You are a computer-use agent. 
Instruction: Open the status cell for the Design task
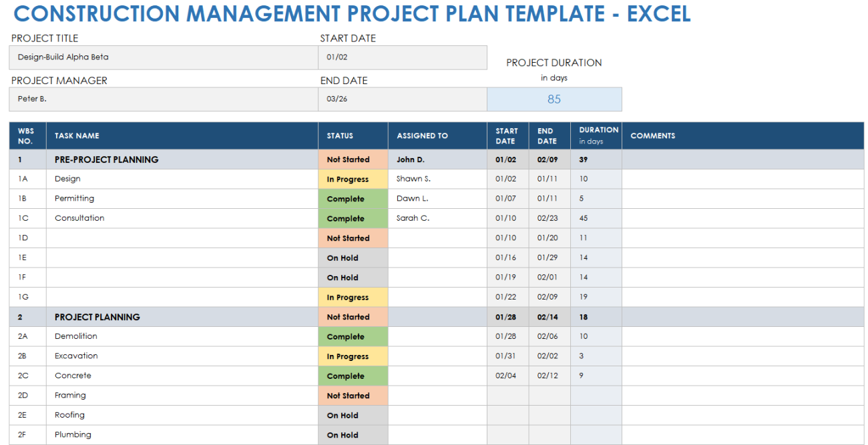pos(353,179)
